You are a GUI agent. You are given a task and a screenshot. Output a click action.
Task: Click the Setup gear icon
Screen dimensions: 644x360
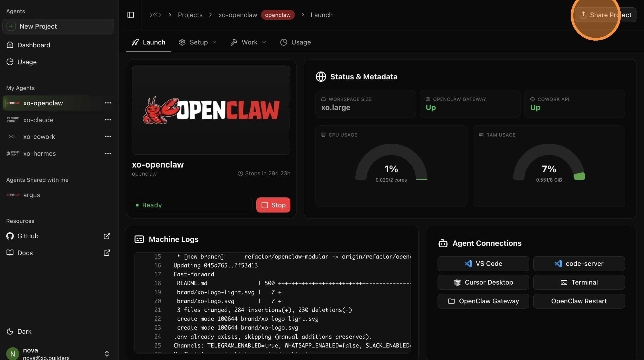coord(182,42)
